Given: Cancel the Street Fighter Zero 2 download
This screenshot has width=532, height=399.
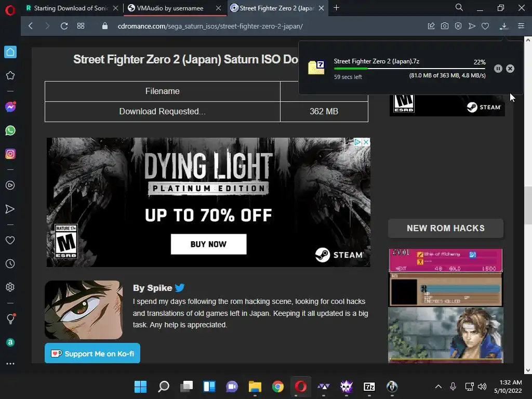Looking at the screenshot, I should (x=510, y=69).
